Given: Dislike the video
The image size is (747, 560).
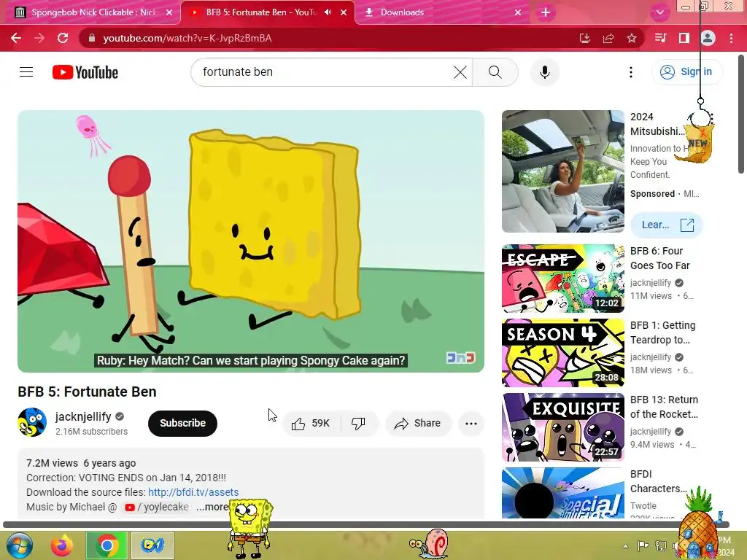Looking at the screenshot, I should click(359, 424).
